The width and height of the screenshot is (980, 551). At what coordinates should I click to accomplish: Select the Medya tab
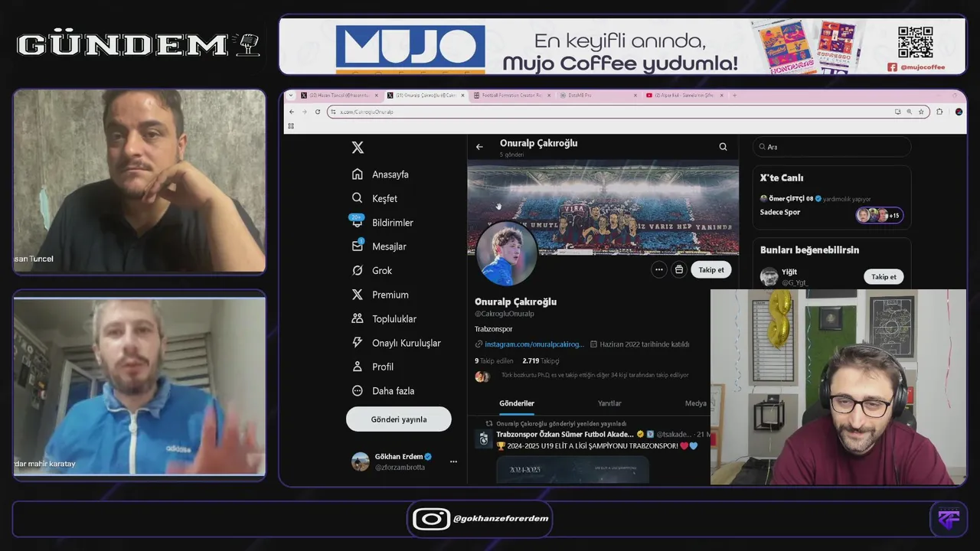click(696, 403)
